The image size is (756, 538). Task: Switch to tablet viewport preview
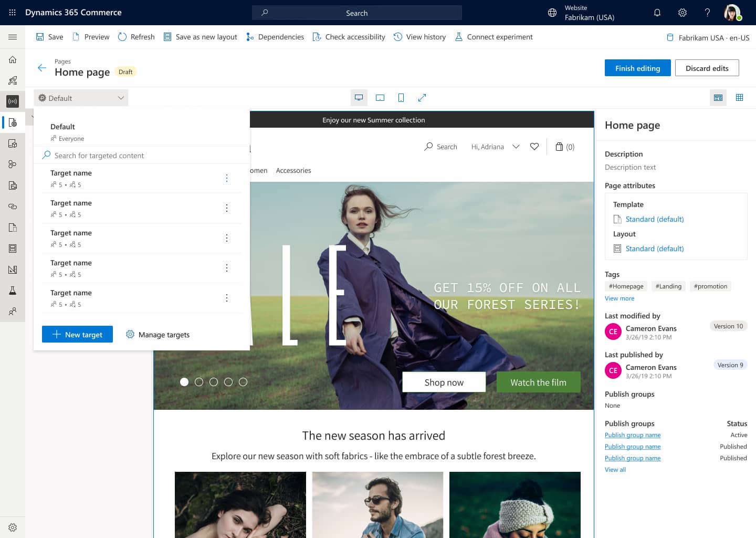[380, 98]
